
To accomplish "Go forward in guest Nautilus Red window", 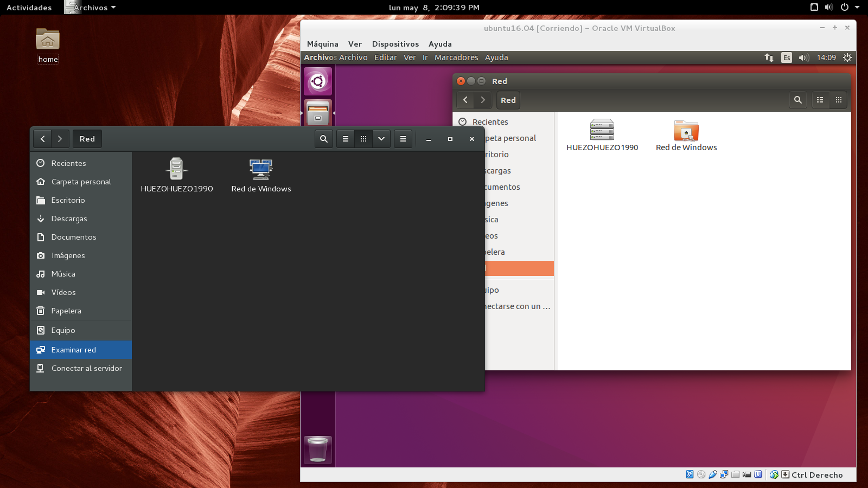I will (483, 100).
